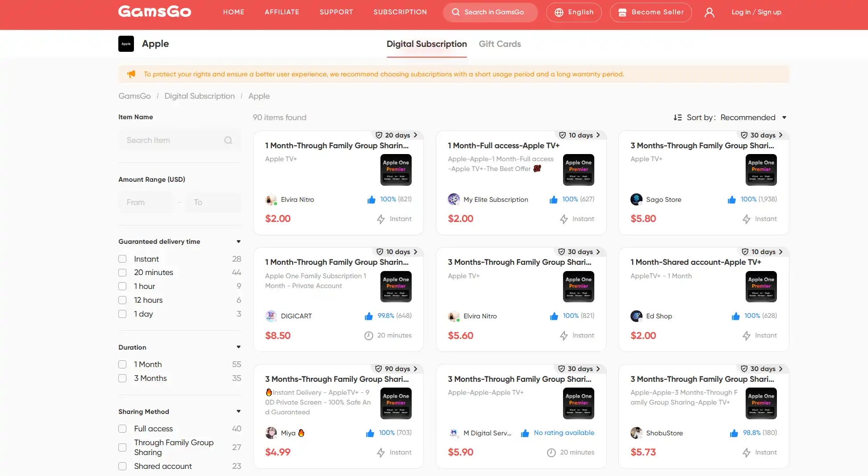Enable the Instant delivery filter checkbox
Image resolution: width=868 pixels, height=476 pixels.
tap(122, 259)
